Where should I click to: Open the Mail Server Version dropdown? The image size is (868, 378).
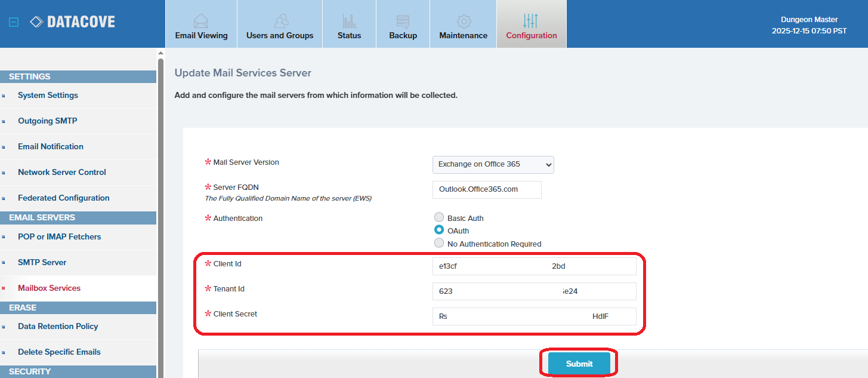click(493, 164)
